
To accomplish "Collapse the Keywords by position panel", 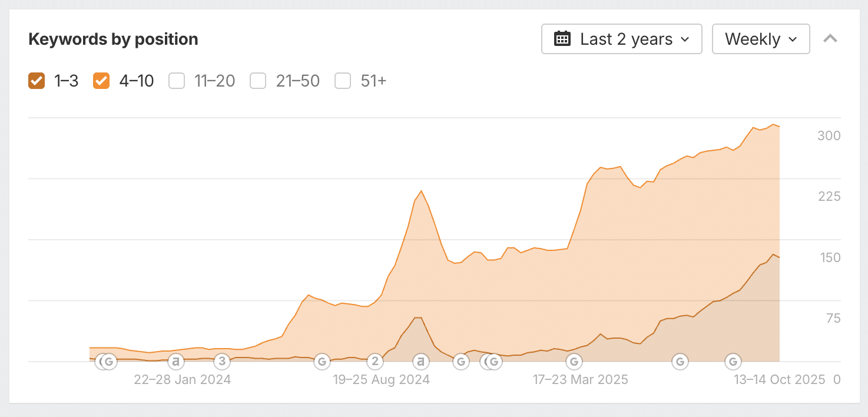I will 830,39.
